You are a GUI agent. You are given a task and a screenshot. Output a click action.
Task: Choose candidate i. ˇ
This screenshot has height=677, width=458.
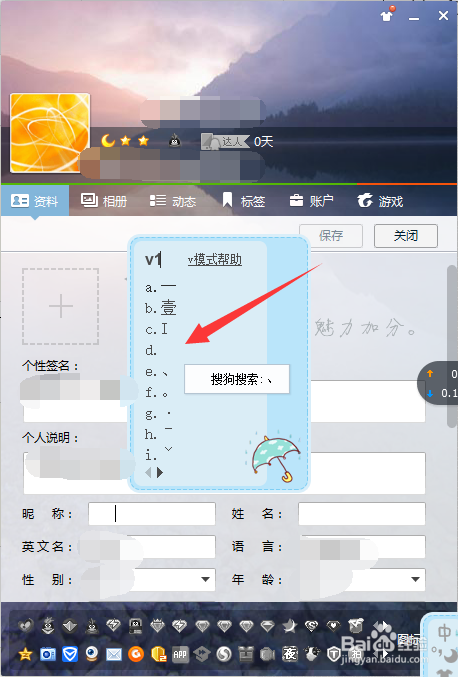pos(159,454)
